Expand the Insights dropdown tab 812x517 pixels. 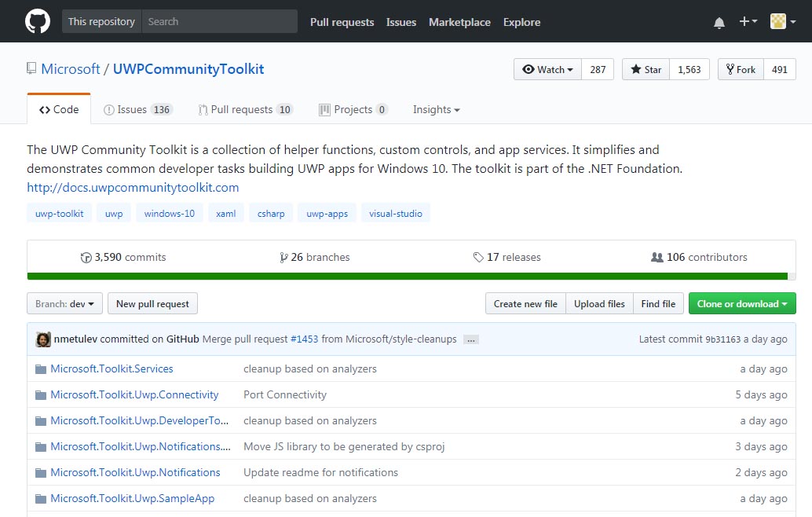tap(436, 109)
